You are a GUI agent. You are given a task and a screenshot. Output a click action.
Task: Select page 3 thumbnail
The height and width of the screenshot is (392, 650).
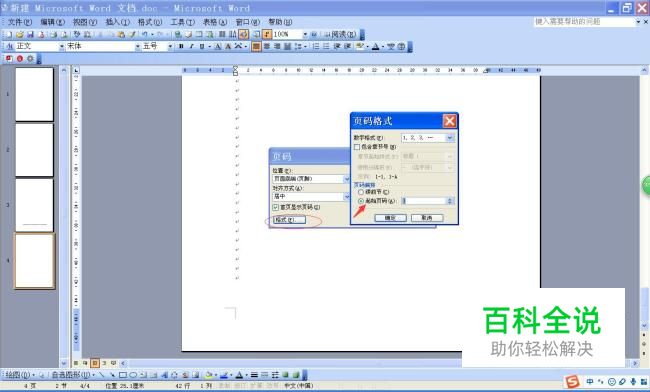(34, 205)
